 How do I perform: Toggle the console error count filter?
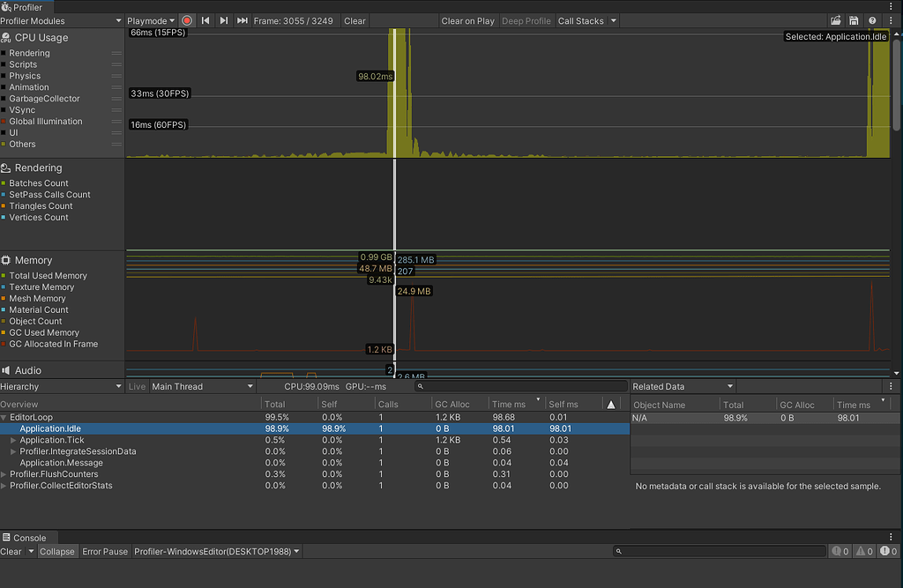coord(889,552)
